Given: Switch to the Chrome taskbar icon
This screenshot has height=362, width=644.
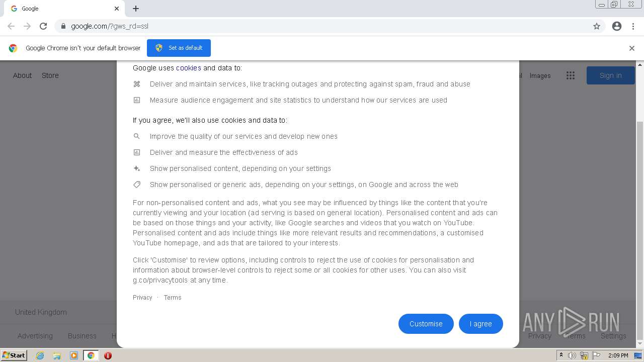Looking at the screenshot, I should [x=91, y=355].
